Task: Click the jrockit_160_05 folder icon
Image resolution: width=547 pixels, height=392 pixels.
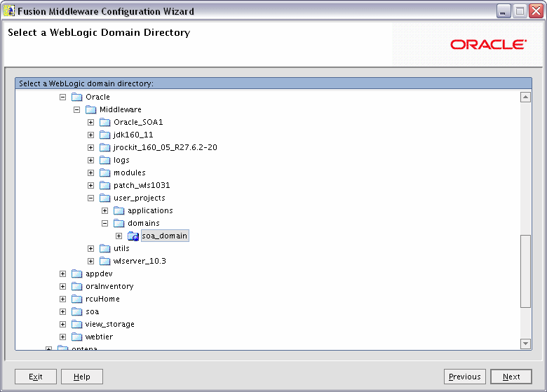Action: coord(104,147)
